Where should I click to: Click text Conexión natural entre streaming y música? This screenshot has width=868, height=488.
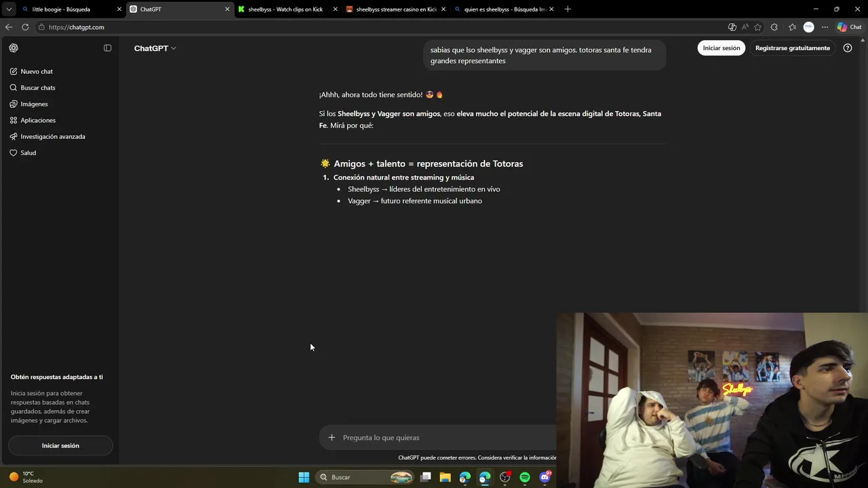(403, 177)
